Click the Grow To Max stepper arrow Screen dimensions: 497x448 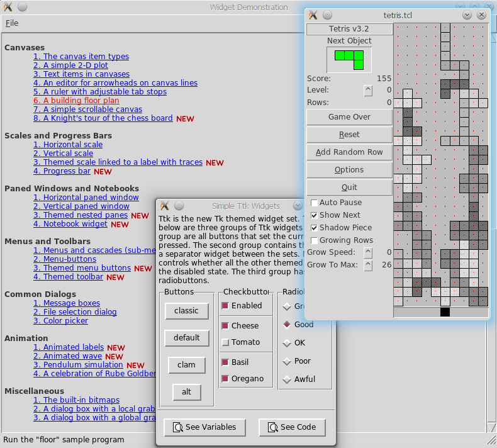(x=368, y=266)
